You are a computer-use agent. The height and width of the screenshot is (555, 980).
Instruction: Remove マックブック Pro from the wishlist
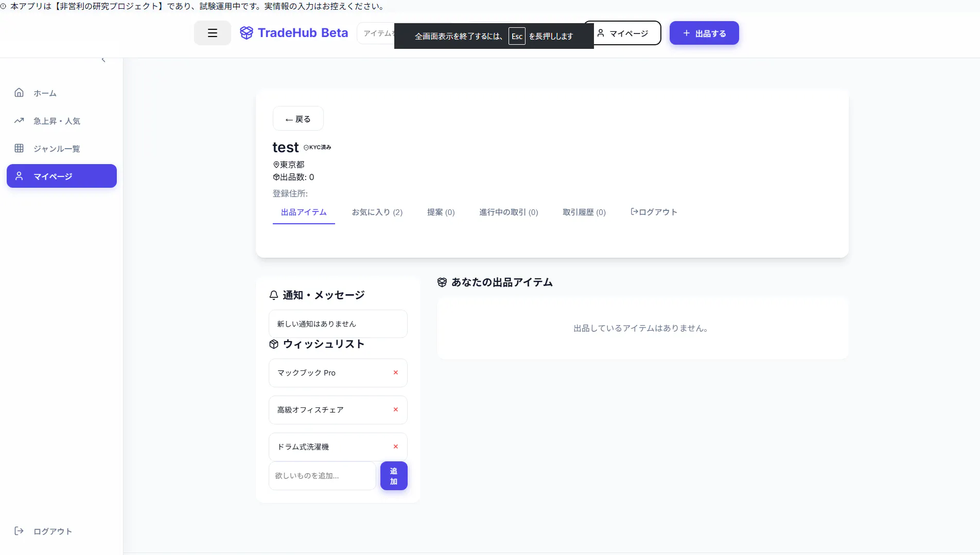coord(395,372)
